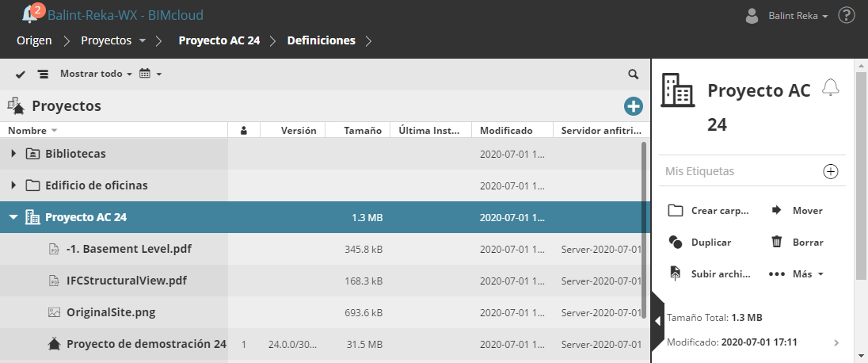Toggle the list view icon in toolbar
The width and height of the screenshot is (868, 363).
click(43, 74)
